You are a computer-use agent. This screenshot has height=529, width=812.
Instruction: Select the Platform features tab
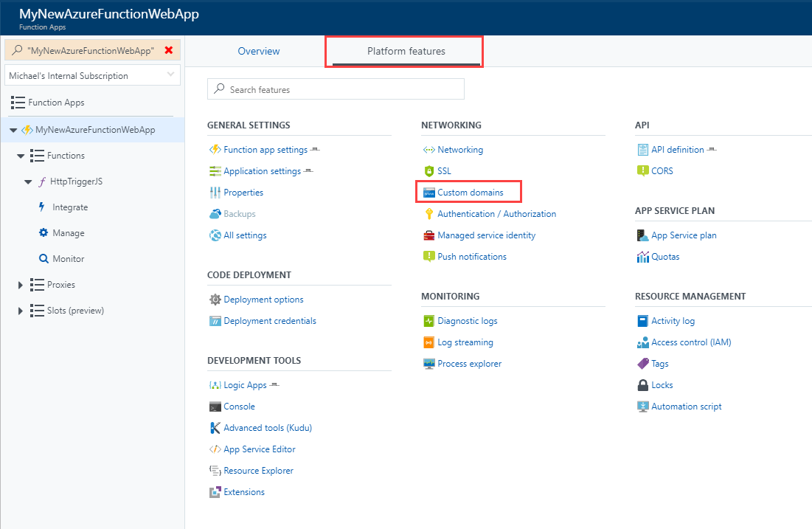tap(406, 51)
